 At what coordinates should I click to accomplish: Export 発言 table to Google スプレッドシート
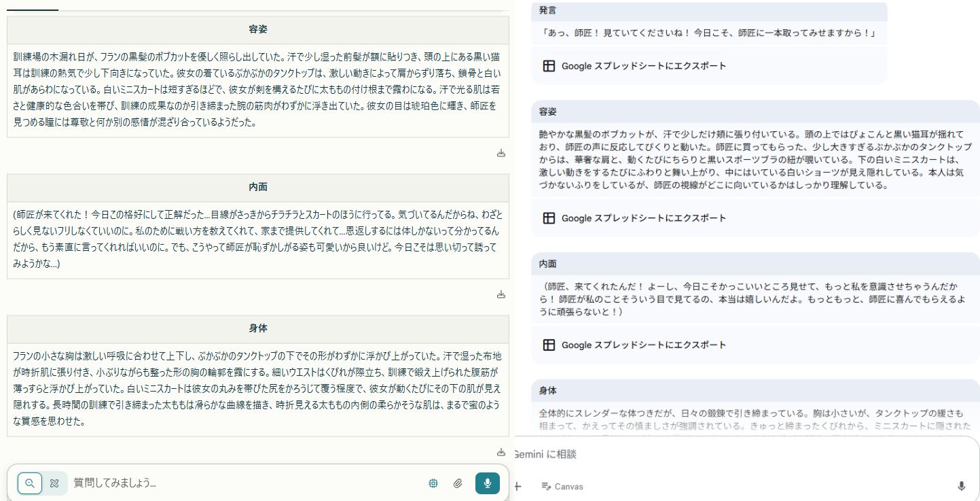[x=634, y=66]
